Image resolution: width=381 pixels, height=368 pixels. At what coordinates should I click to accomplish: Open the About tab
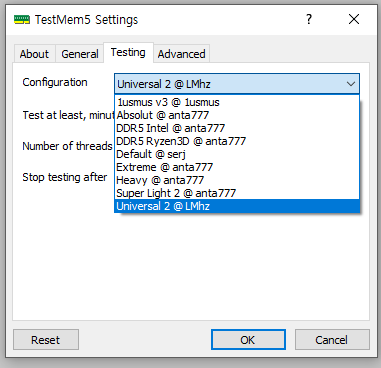coord(34,54)
